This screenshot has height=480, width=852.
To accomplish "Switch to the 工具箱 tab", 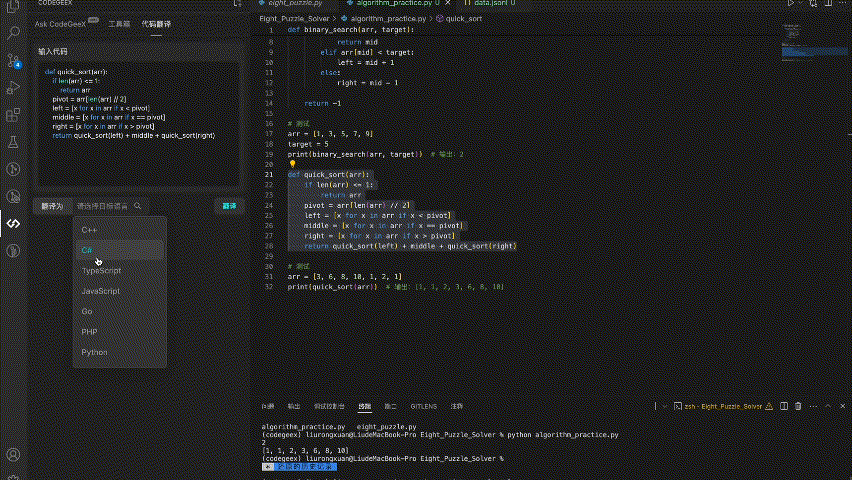I will point(120,23).
